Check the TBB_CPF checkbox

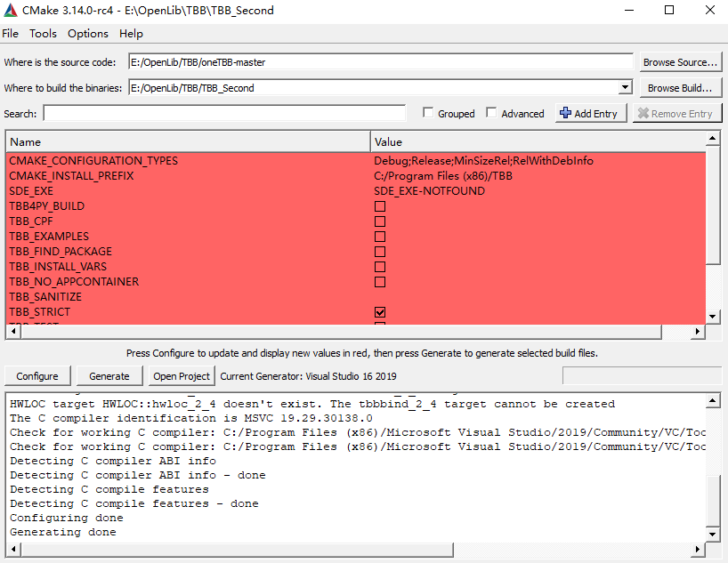click(x=380, y=221)
